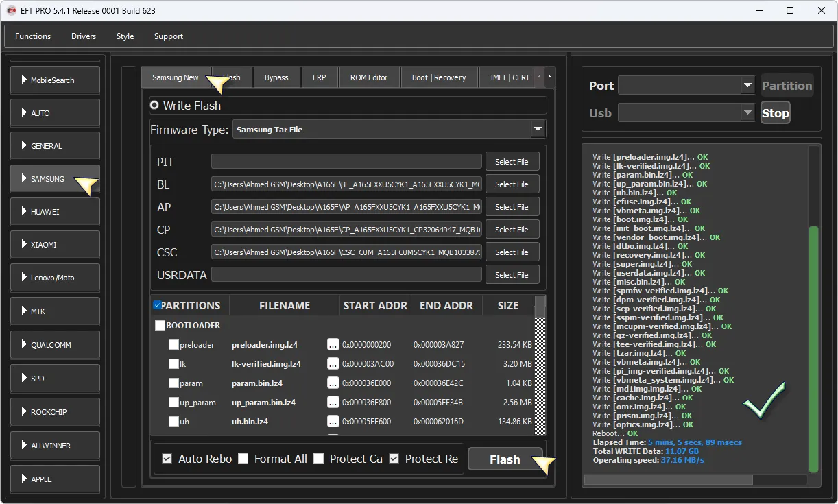Click the browse ellipsis icon for uh.bin.lz4
The width and height of the screenshot is (838, 504).
point(333,421)
